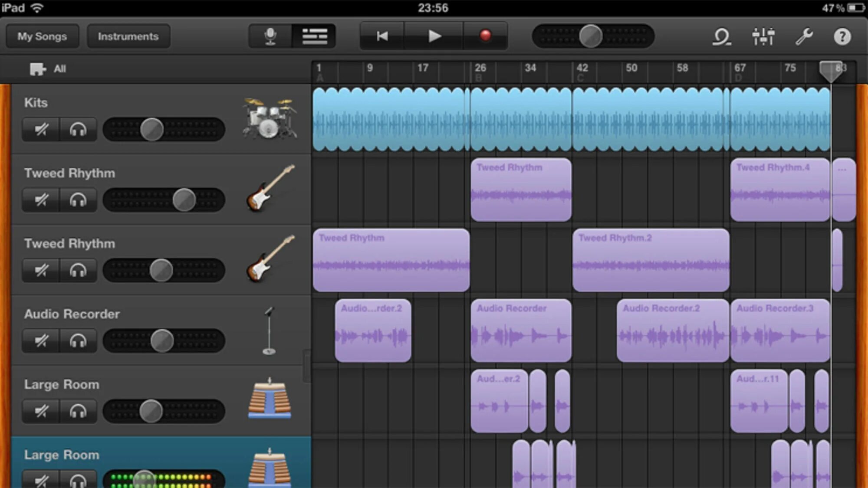
Task: Jump to the start of the song
Action: click(382, 36)
